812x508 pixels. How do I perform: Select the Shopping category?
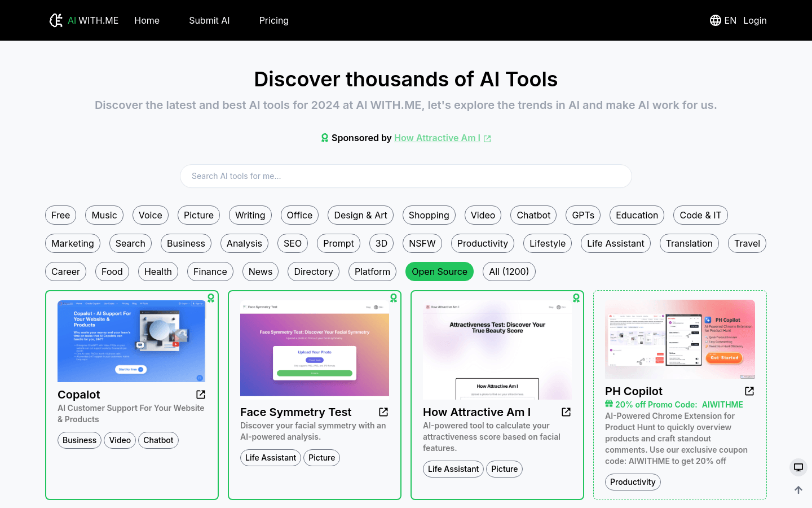click(429, 215)
